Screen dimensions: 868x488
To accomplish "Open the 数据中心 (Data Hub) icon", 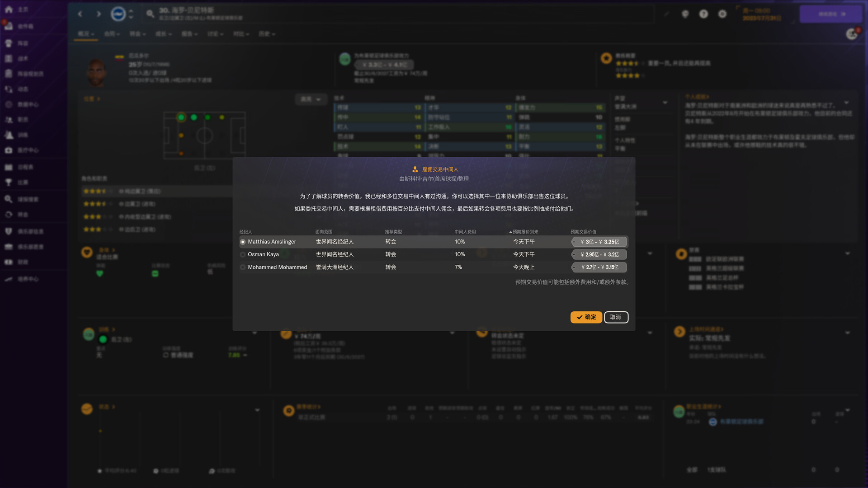I will (x=18, y=104).
